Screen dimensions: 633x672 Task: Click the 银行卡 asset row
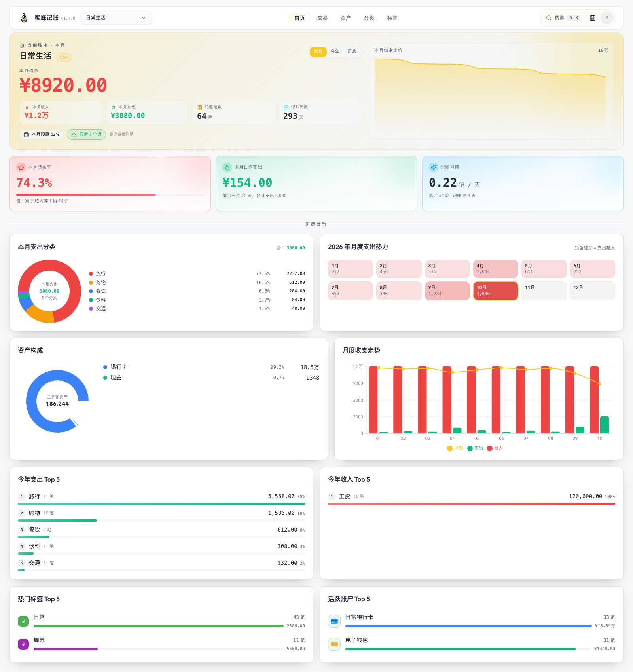[211, 367]
